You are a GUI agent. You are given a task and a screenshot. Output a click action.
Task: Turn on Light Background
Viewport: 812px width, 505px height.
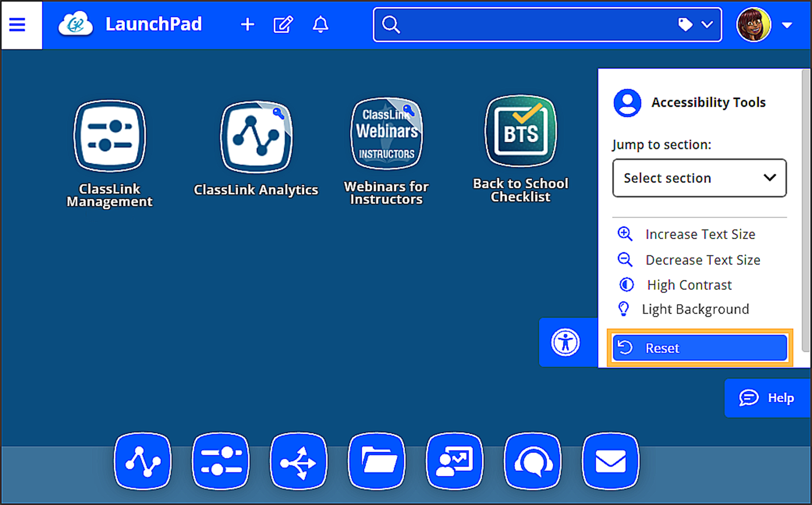click(x=695, y=309)
